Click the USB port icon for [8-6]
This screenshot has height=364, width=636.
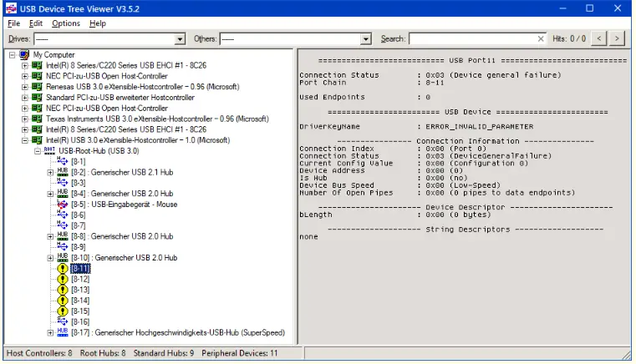coord(63,215)
